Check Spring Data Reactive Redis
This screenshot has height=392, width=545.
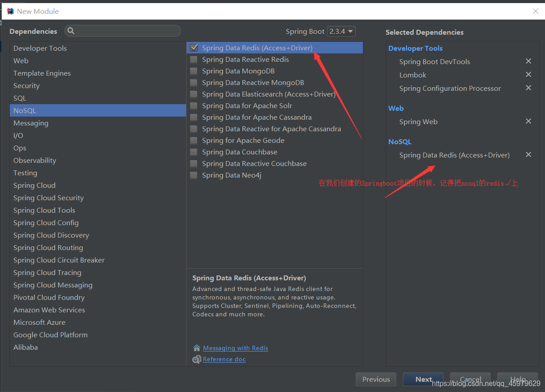click(194, 59)
